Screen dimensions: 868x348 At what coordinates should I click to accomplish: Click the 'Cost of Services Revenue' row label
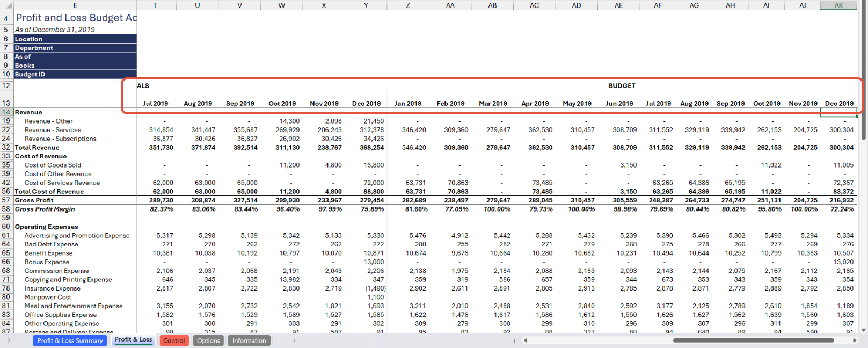(x=62, y=183)
